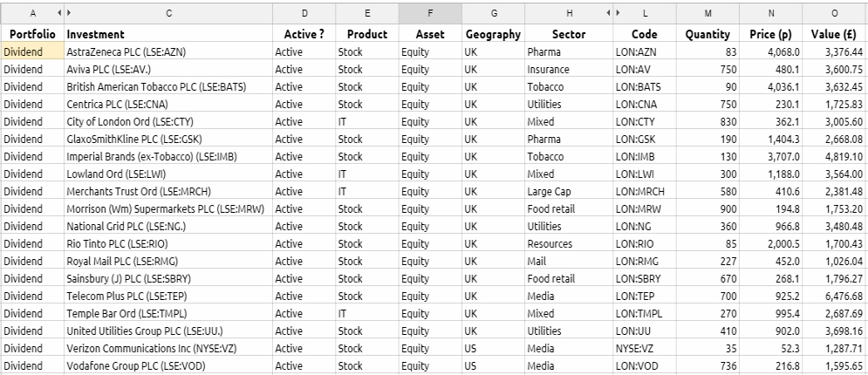Screen dimensions: 868x375
Task: Select the highlighted Dividend cell in row one
Action: click(x=32, y=52)
